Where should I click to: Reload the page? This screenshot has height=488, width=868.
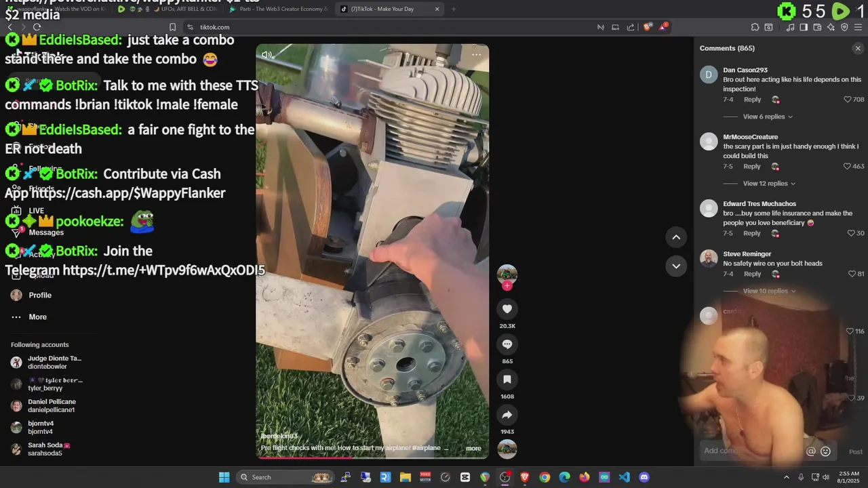[37, 27]
